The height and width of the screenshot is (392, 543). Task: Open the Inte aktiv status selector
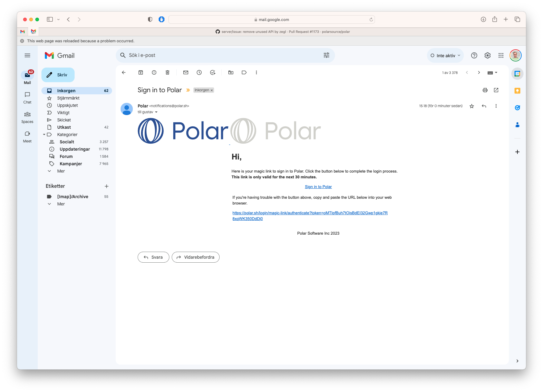445,55
